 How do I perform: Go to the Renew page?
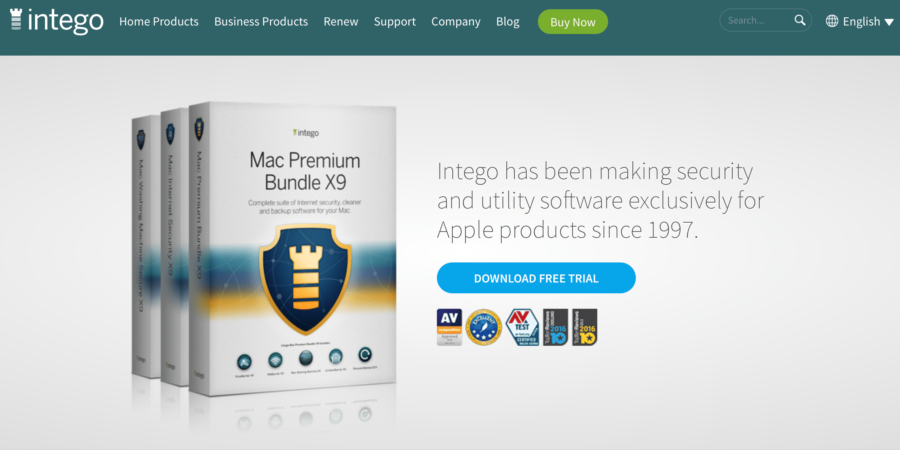pos(341,22)
